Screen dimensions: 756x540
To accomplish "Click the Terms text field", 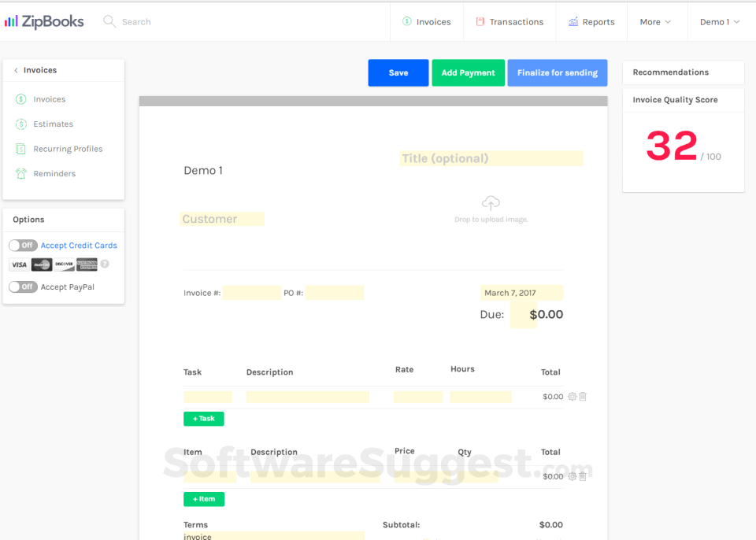I will pos(274,536).
